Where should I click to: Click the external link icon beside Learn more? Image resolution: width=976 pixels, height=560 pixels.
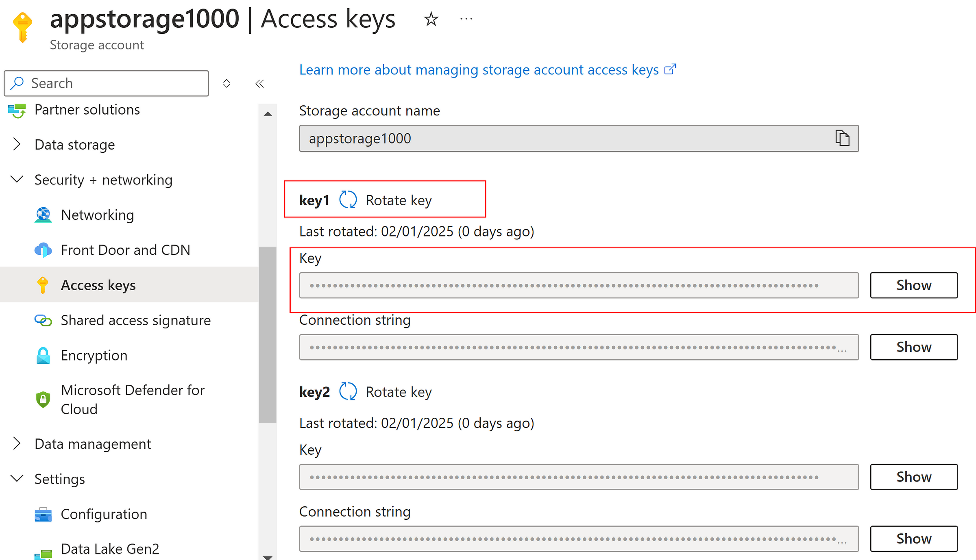click(670, 69)
